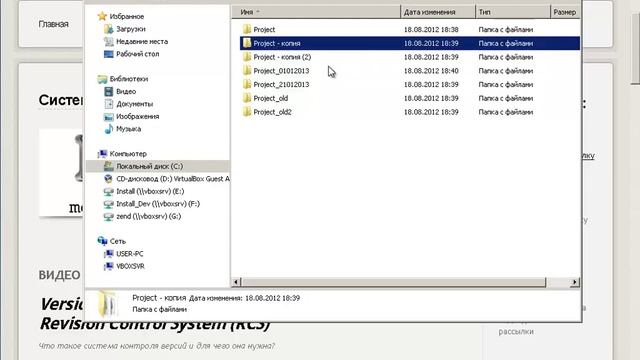Select VBOXSVR under Сеть
Image resolution: width=640 pixels, height=360 pixels.
click(130, 266)
